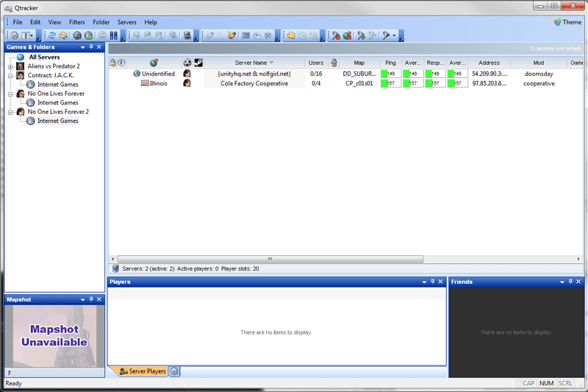Click the robot bots column header icon

(x=334, y=63)
